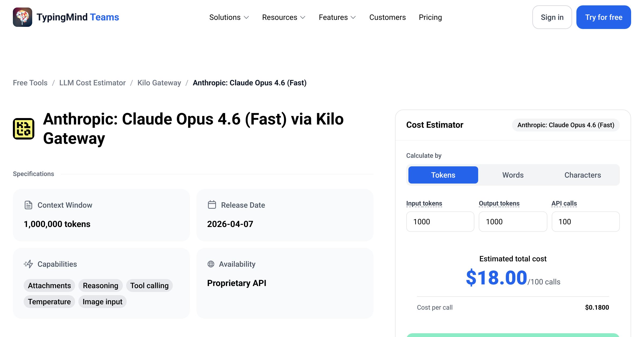
Task: Click the API calls field
Action: [x=586, y=222]
